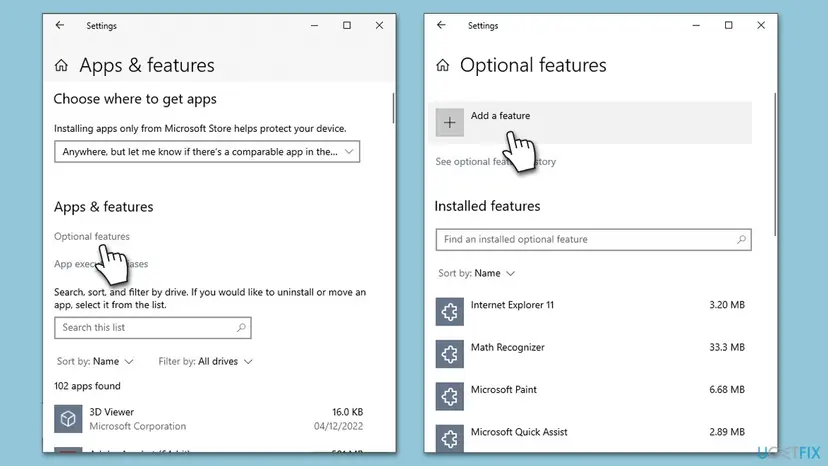Viewport: 828px width, 466px height.
Task: Go back in the Optional features window
Action: pyautogui.click(x=441, y=25)
